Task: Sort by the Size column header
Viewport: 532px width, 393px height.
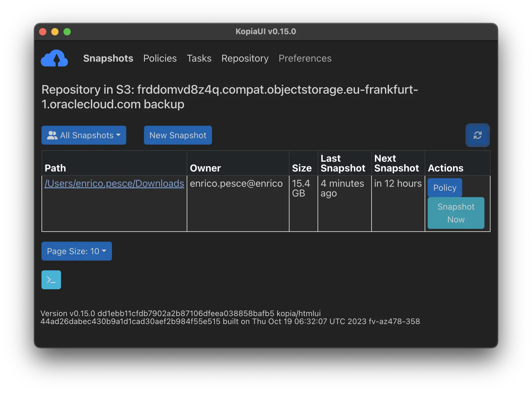Action: tap(302, 168)
